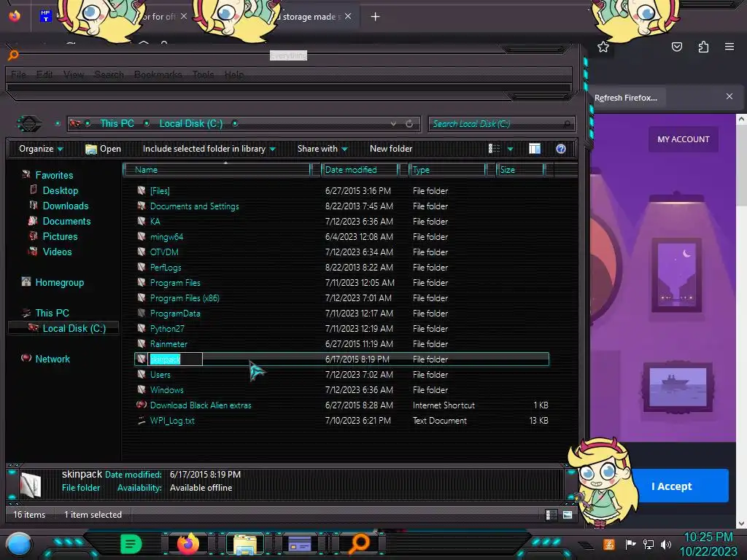
Task: Click the skinpack rename text box
Action: [x=176, y=359]
